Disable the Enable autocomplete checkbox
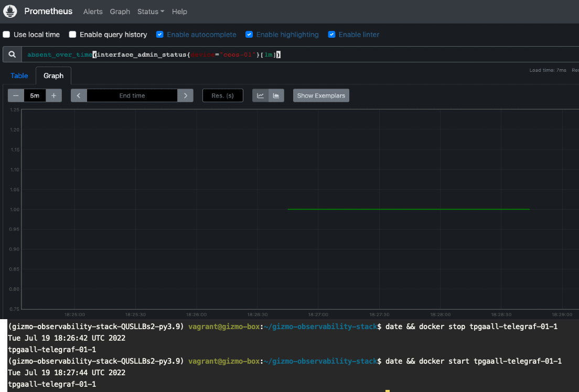 tap(159, 35)
